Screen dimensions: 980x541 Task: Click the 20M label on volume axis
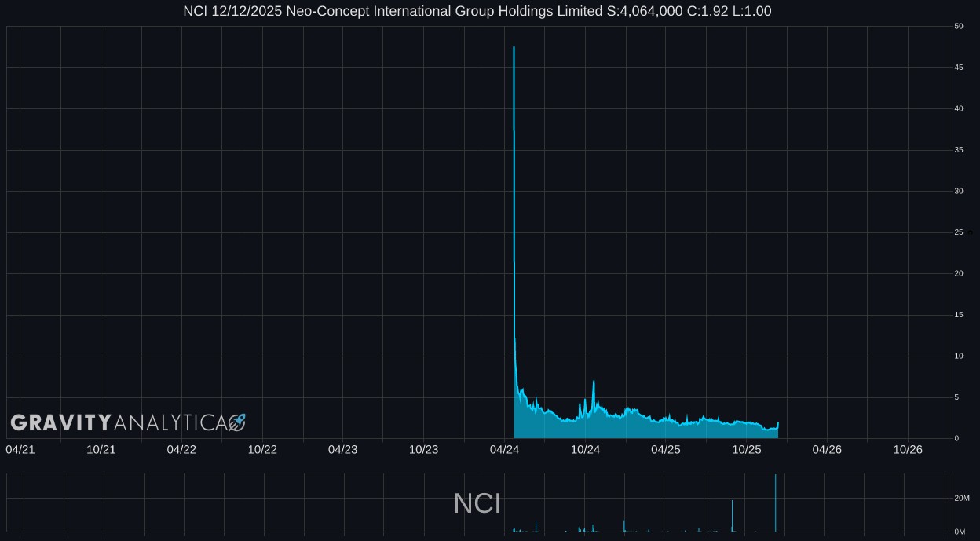961,499
